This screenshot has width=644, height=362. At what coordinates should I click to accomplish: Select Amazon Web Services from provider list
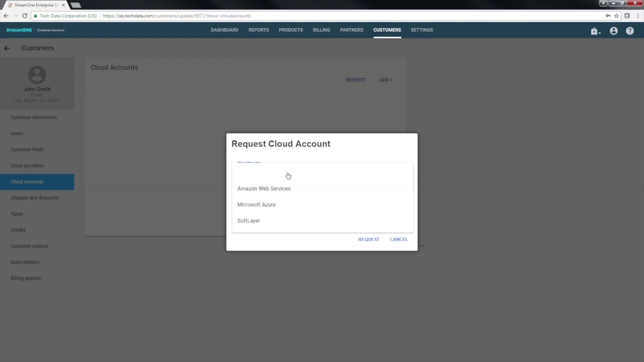click(322, 189)
